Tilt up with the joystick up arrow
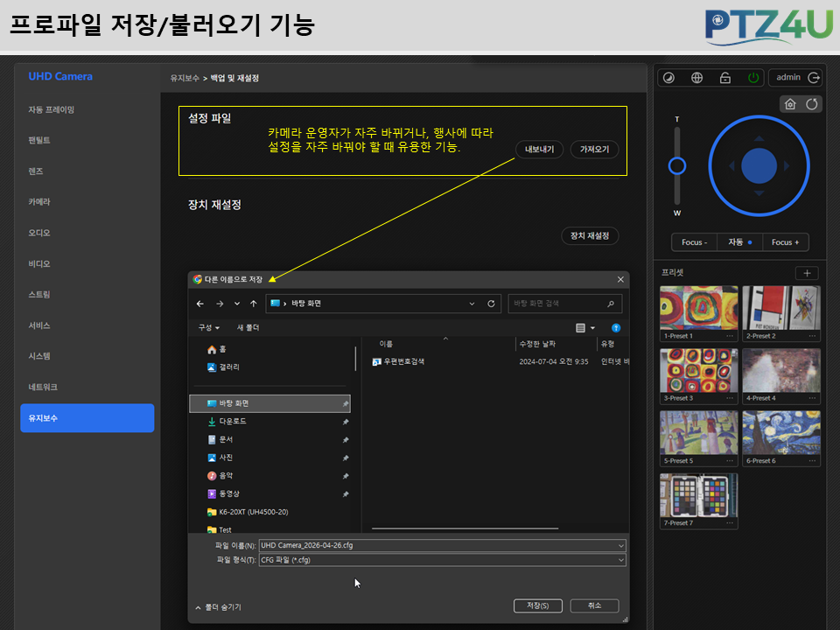The height and width of the screenshot is (630, 840). [x=759, y=139]
